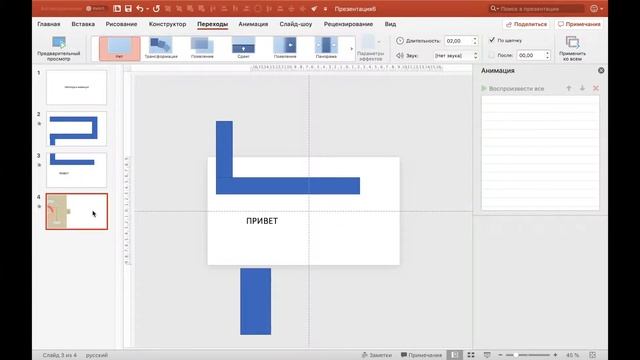This screenshot has width=640, height=360.
Task: Open the Слайд-шоу tab
Action: 296,24
